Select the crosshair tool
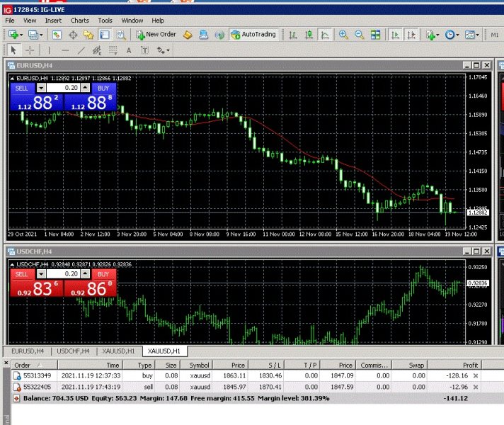 click(30, 50)
